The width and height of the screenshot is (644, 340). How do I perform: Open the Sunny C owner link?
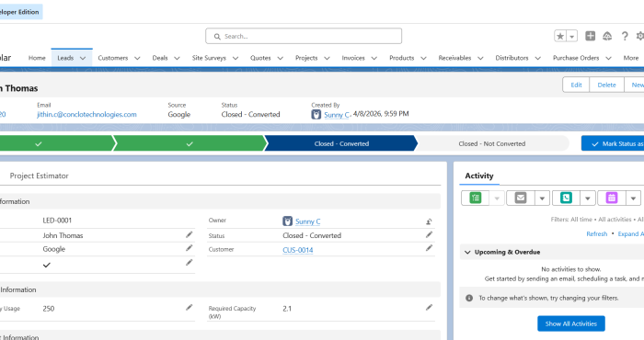click(x=307, y=221)
